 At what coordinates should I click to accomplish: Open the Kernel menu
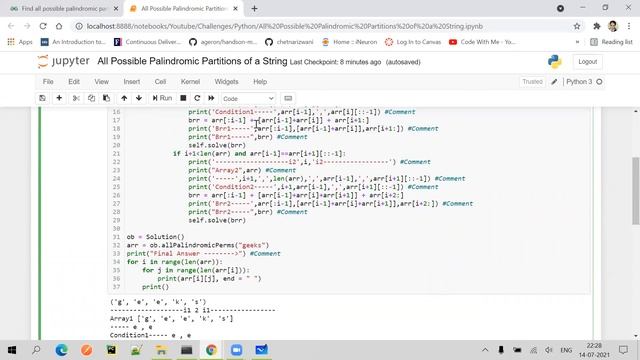click(x=191, y=82)
